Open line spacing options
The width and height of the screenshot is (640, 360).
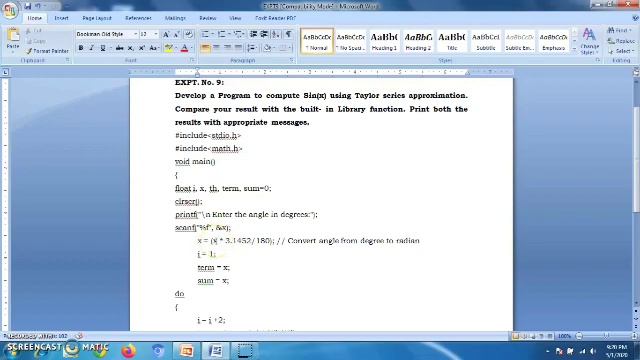(252, 48)
